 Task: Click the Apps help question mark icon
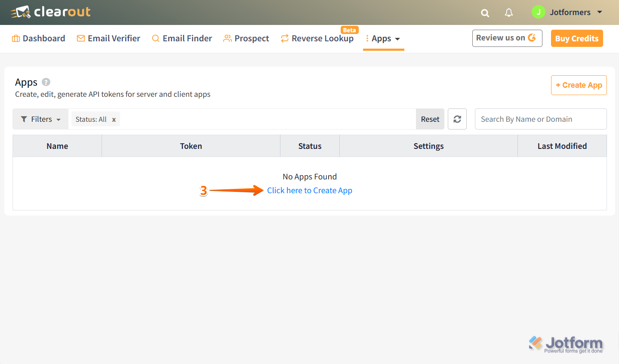click(x=46, y=82)
